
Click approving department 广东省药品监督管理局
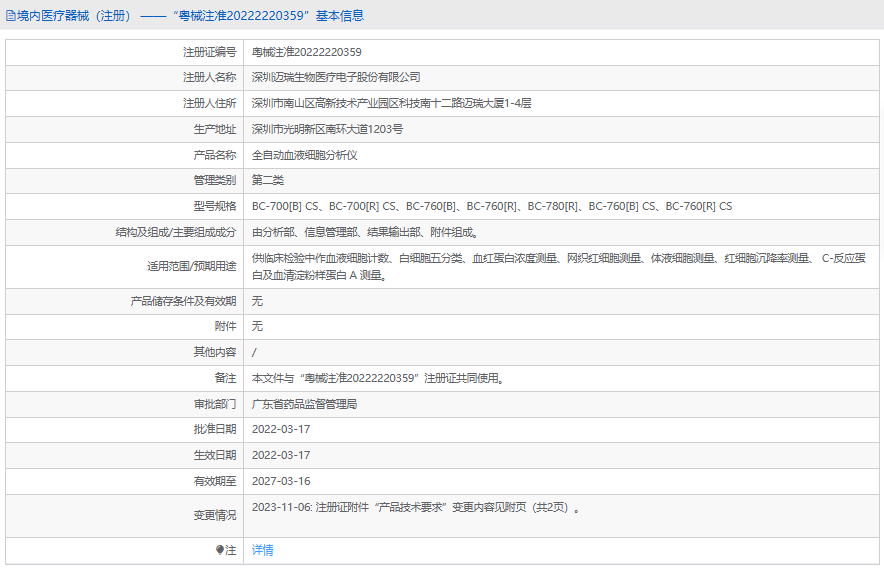point(304,404)
